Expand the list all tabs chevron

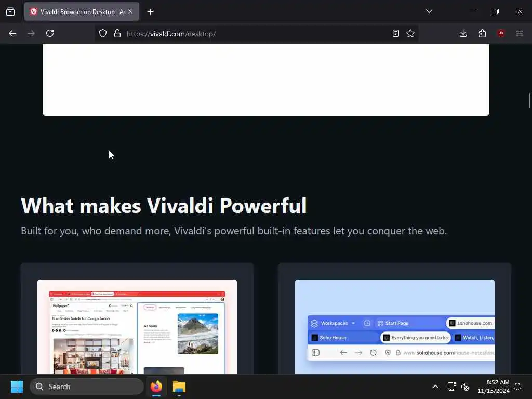tap(429, 11)
